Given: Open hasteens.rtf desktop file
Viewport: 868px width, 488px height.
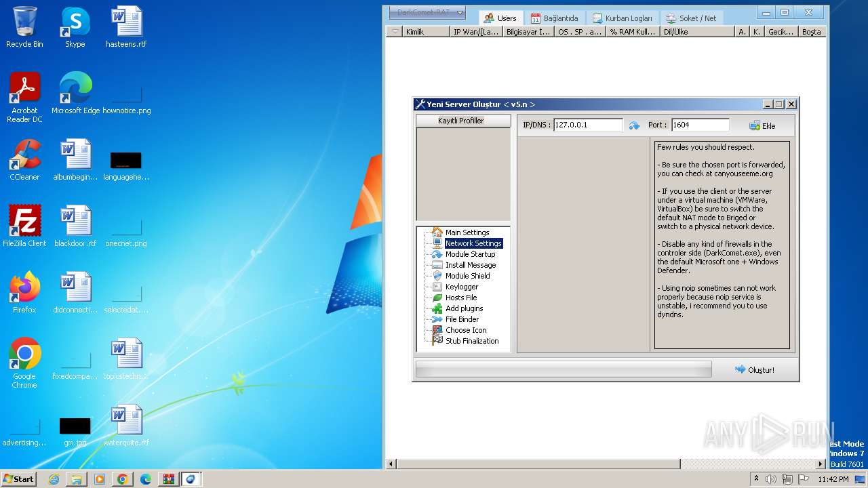Looking at the screenshot, I should coord(126,28).
